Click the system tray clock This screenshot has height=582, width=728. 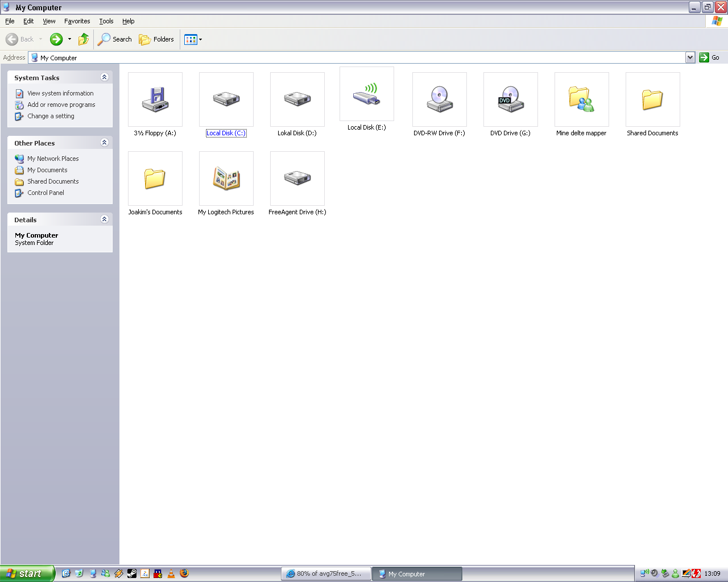click(x=712, y=573)
